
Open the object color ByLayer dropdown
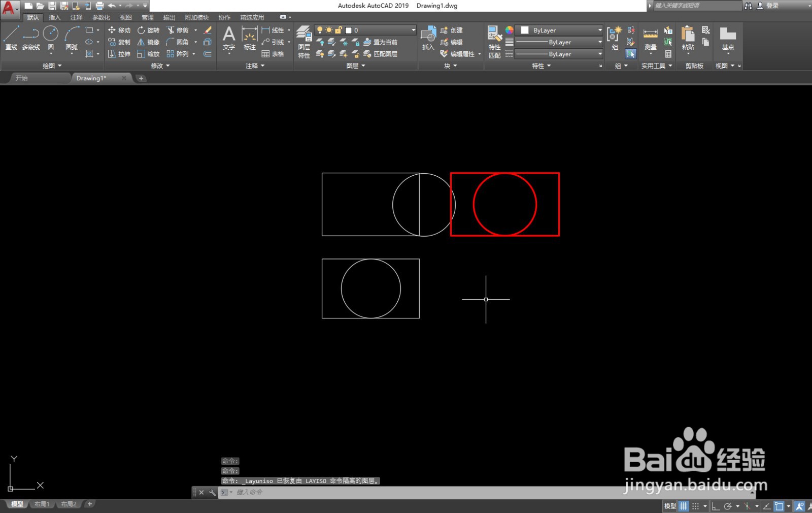tap(559, 30)
